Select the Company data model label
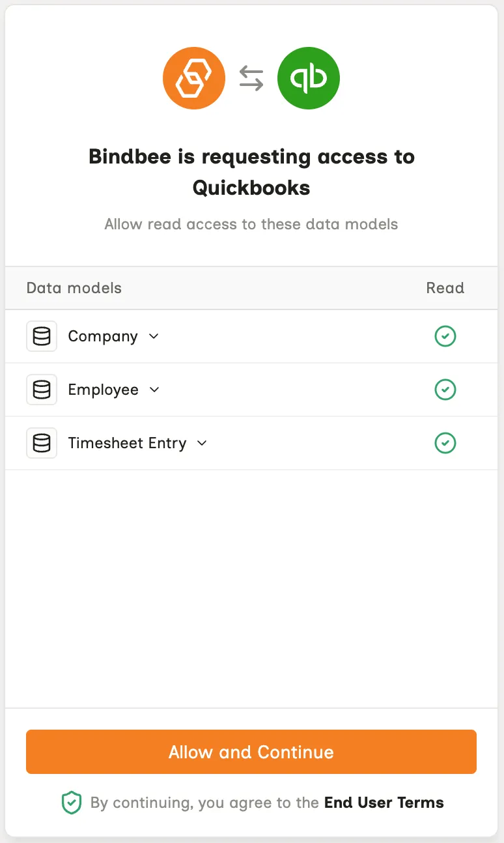504x843 pixels. pyautogui.click(x=103, y=336)
